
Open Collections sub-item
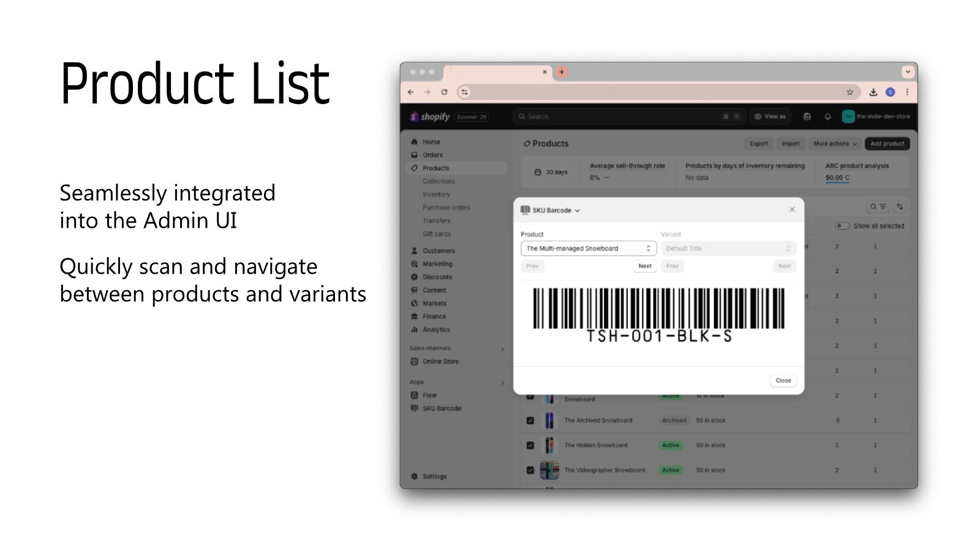(x=439, y=181)
